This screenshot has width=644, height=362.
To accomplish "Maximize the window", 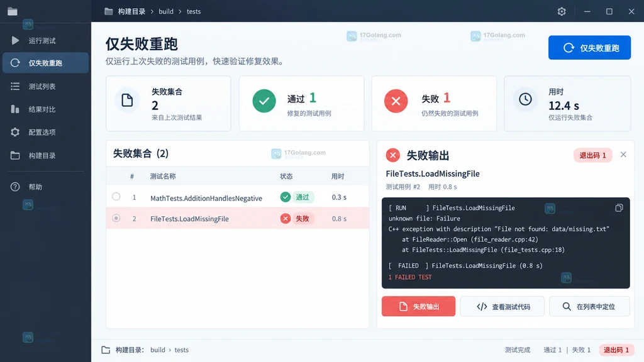I will point(609,11).
